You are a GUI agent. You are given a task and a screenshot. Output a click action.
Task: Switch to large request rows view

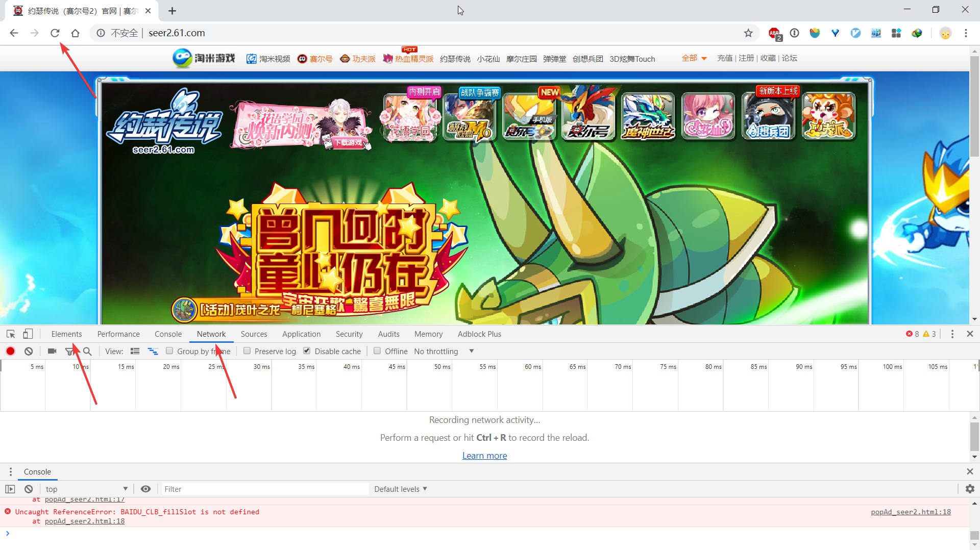click(x=135, y=351)
